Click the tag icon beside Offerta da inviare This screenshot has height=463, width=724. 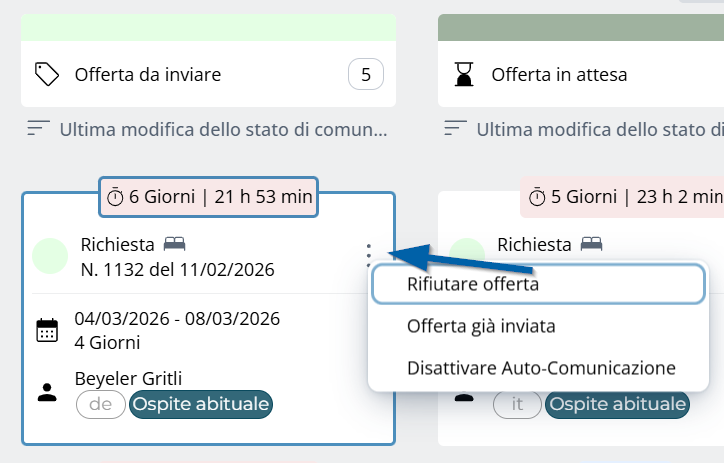pyautogui.click(x=47, y=74)
